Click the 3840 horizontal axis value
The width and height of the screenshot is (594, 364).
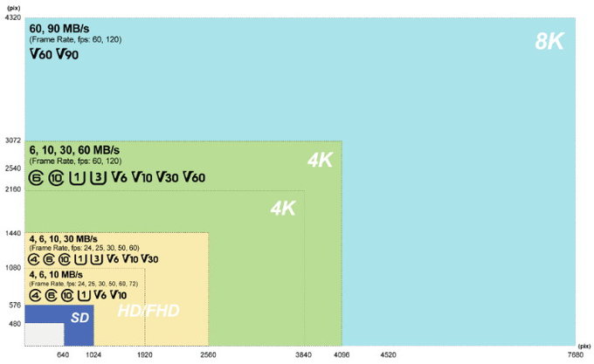coord(303,354)
